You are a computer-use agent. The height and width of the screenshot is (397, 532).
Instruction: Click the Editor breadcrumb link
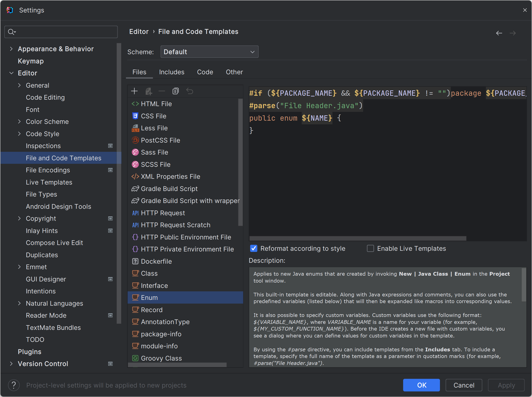139,31
